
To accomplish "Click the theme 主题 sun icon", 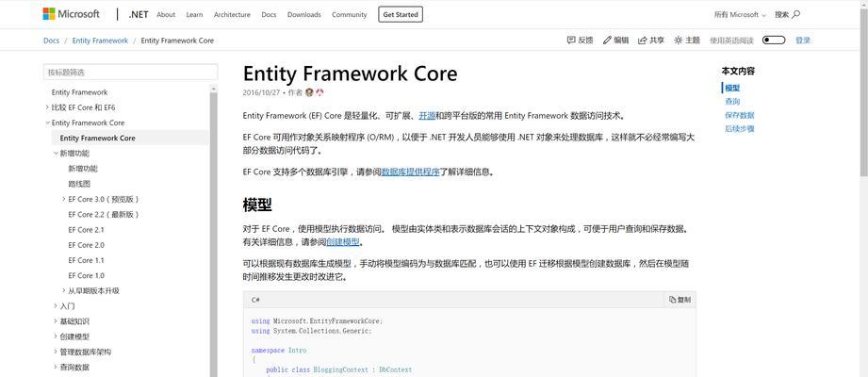I will pos(678,40).
